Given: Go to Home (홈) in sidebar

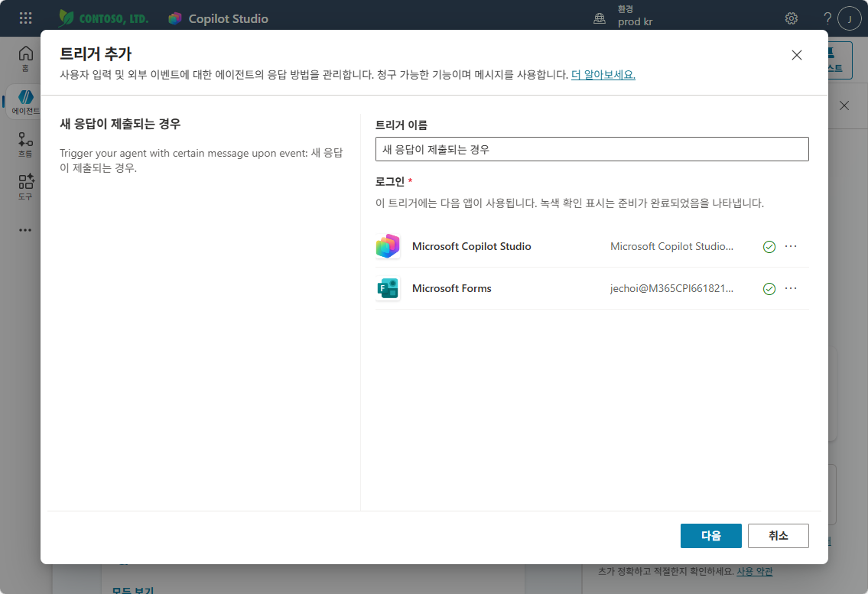Looking at the screenshot, I should click(x=25, y=59).
